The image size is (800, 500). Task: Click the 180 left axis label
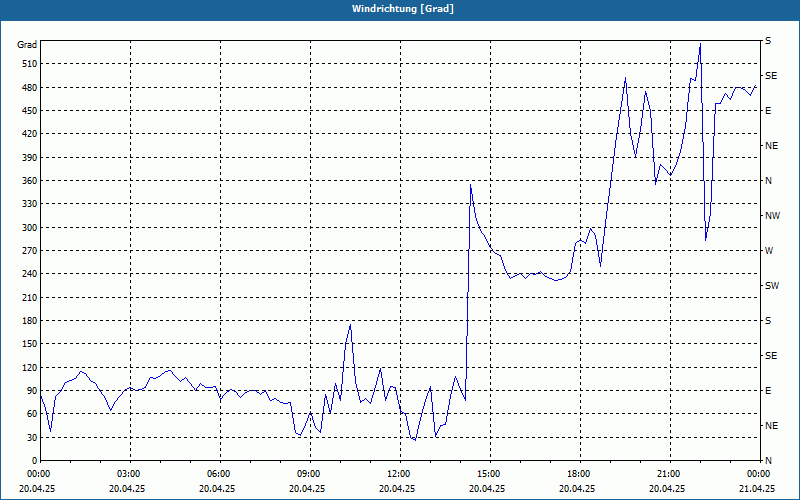tap(28, 321)
